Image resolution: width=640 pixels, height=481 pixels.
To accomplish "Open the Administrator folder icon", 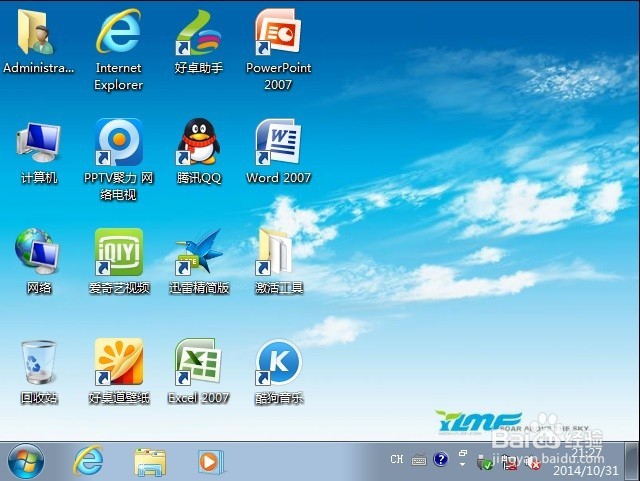I will [38, 33].
